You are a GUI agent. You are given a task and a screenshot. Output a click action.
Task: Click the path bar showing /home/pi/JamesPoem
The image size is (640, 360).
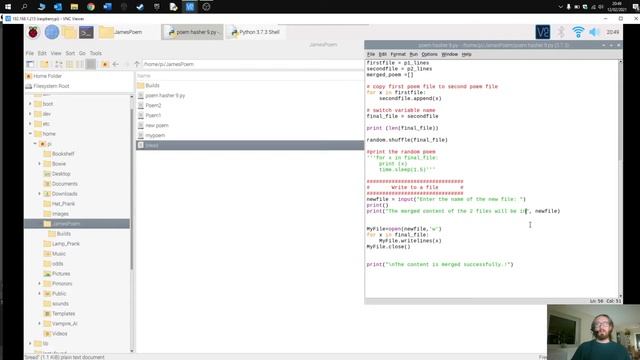click(x=253, y=64)
